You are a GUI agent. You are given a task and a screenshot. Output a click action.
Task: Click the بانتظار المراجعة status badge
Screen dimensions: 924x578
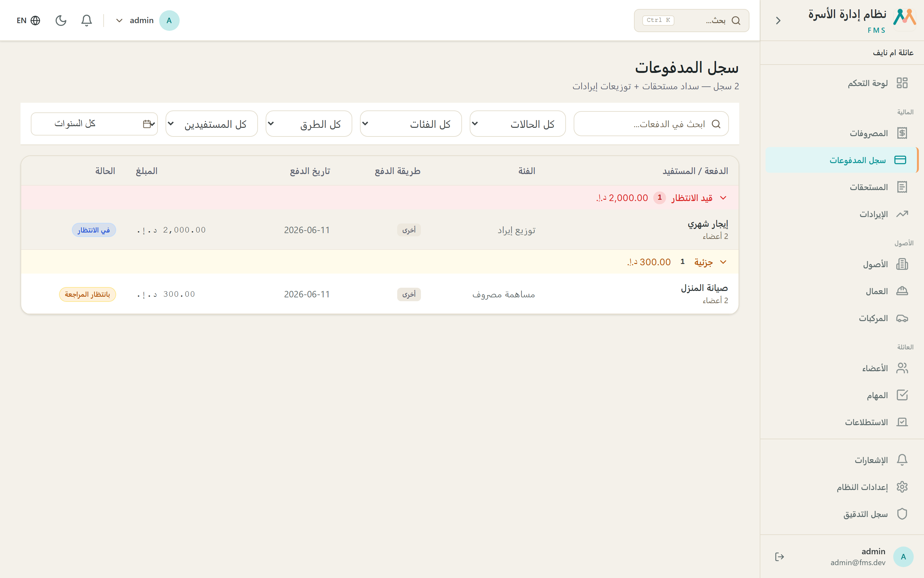88,294
